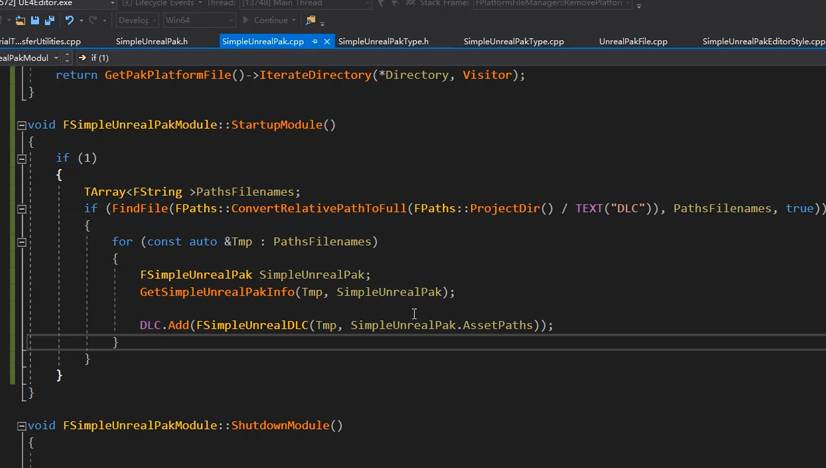Click on GetSimpleUnrealPakInfo call
Viewport: 826px width, 468px height.
click(x=217, y=292)
